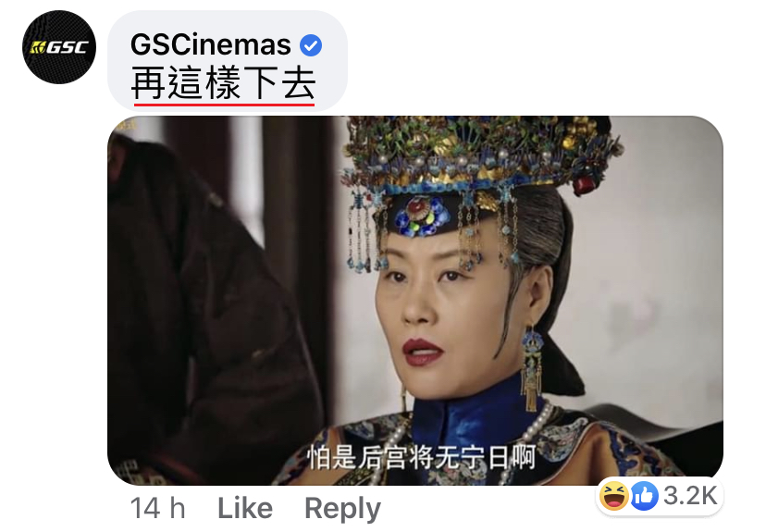This screenshot has width=766, height=532.
Task: Click the laughing Haha reaction emoji
Action: [614, 495]
